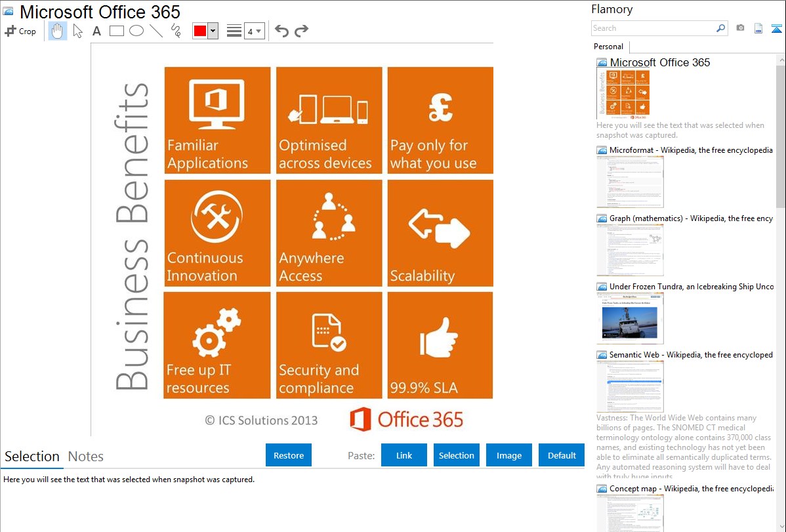Screen dimensions: 786x532
Task: Switch to the Notes tab
Action: point(86,457)
